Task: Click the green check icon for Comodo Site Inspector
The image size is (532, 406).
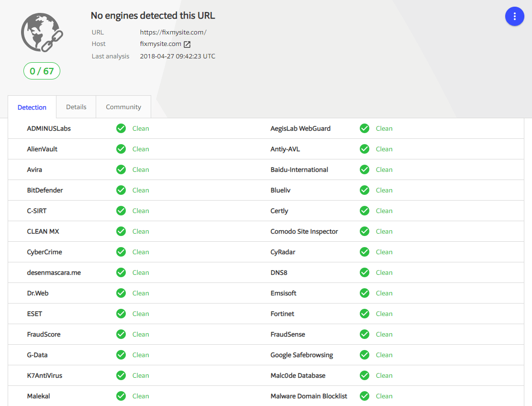Action: (365, 232)
